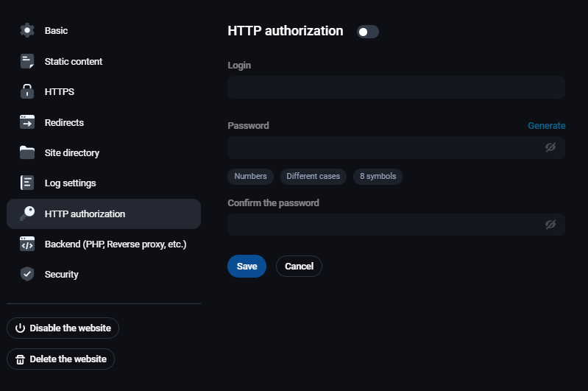Click the Backend code window icon
This screenshot has height=391, width=588.
pos(27,244)
